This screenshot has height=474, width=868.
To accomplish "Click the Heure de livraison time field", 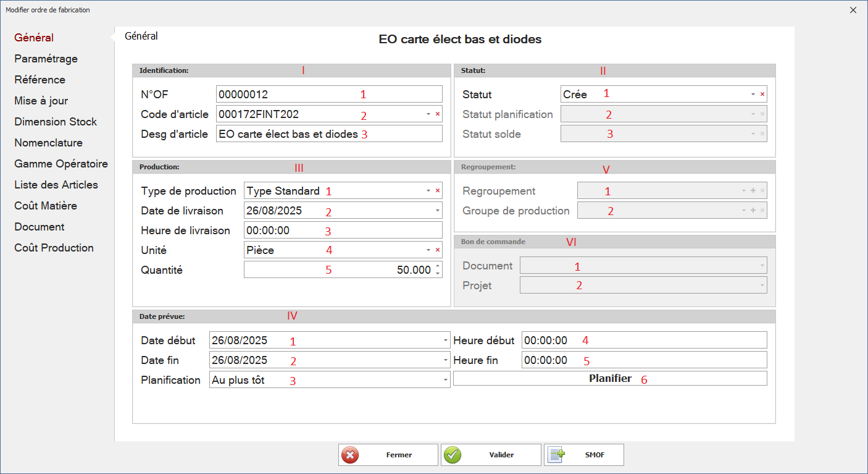I will coord(343,231).
